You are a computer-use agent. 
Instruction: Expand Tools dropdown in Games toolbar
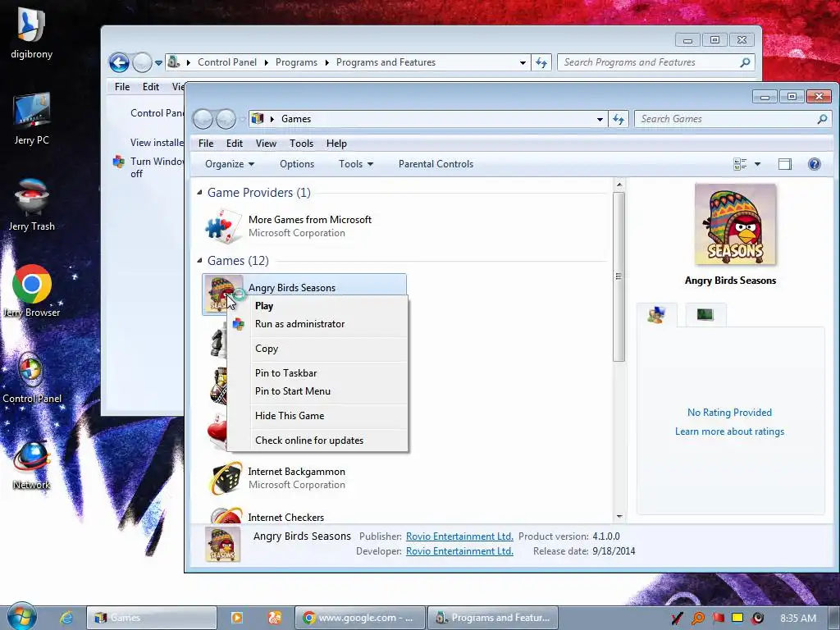[x=356, y=164]
